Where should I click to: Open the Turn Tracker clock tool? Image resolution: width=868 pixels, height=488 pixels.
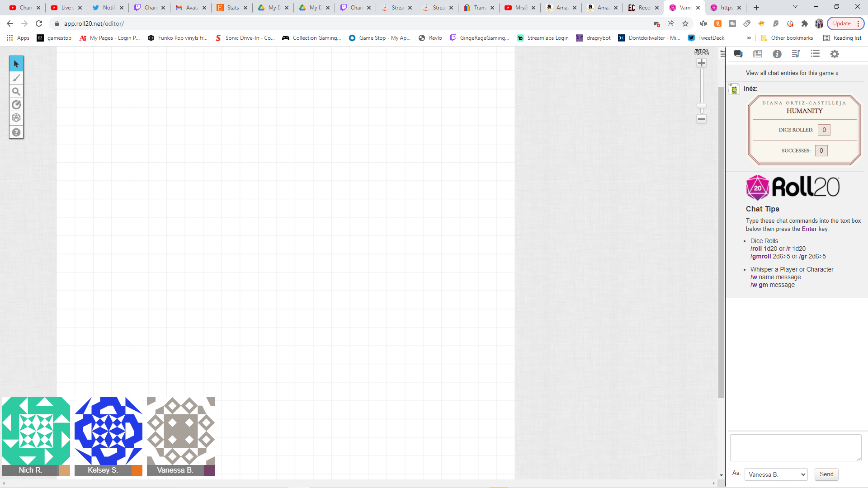(x=16, y=105)
